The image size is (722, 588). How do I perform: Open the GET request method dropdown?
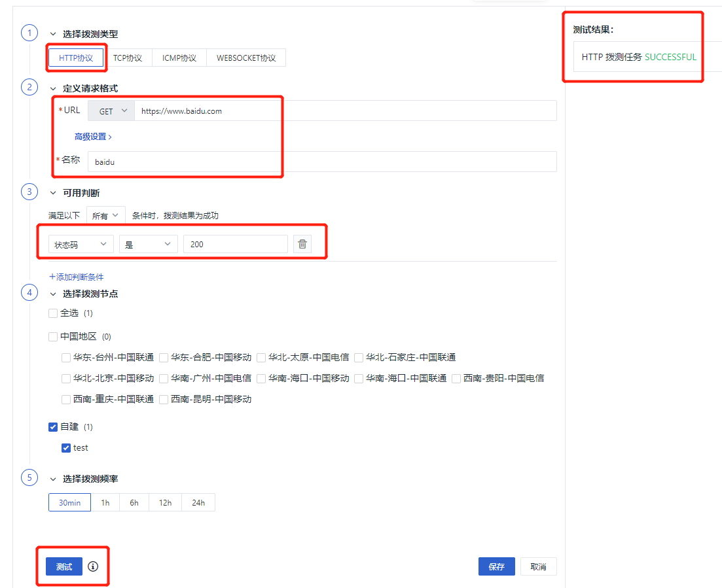point(111,111)
